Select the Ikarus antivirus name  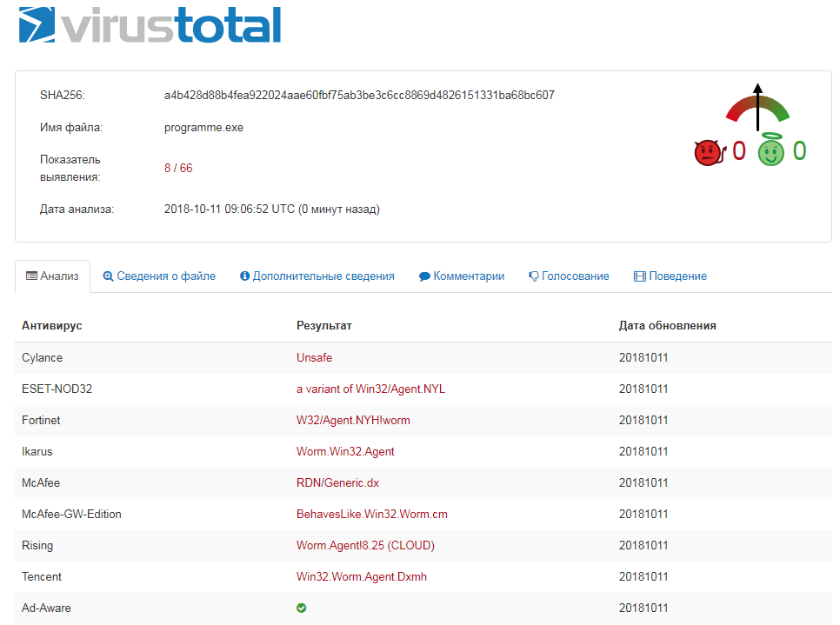37,451
